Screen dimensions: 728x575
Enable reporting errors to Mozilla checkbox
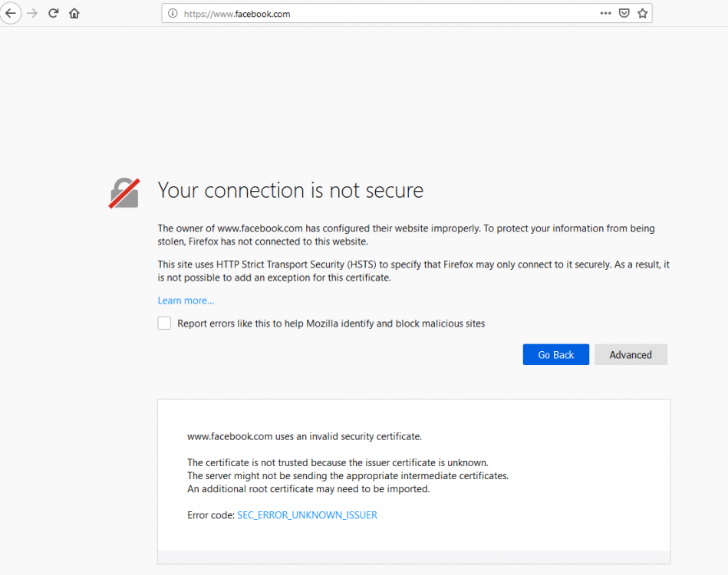pyautogui.click(x=164, y=323)
